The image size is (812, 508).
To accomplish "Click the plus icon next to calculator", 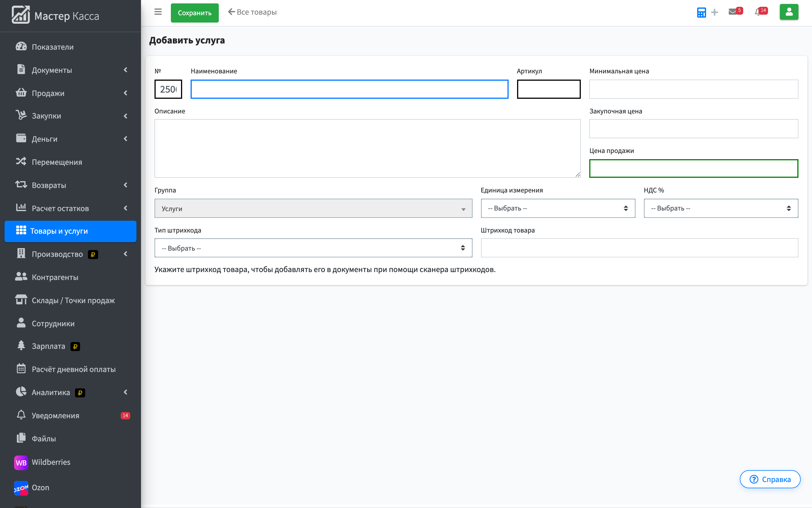I will pyautogui.click(x=715, y=12).
